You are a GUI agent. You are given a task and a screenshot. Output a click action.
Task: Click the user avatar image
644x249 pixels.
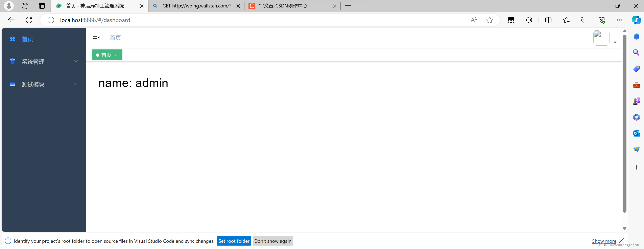[x=601, y=38]
